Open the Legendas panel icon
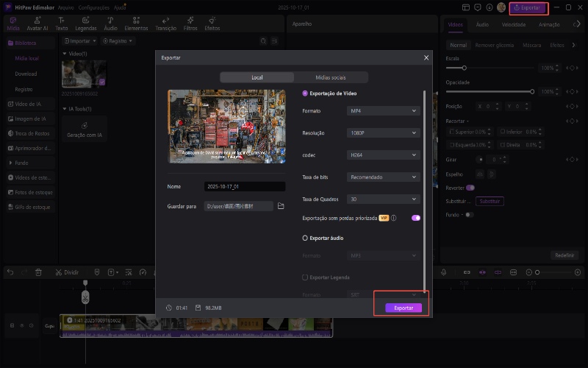588x368 pixels. (85, 24)
